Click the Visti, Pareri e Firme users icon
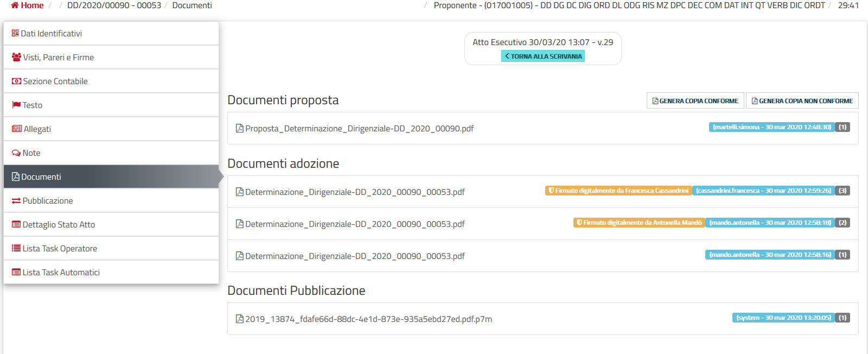The width and height of the screenshot is (868, 354). pos(16,57)
